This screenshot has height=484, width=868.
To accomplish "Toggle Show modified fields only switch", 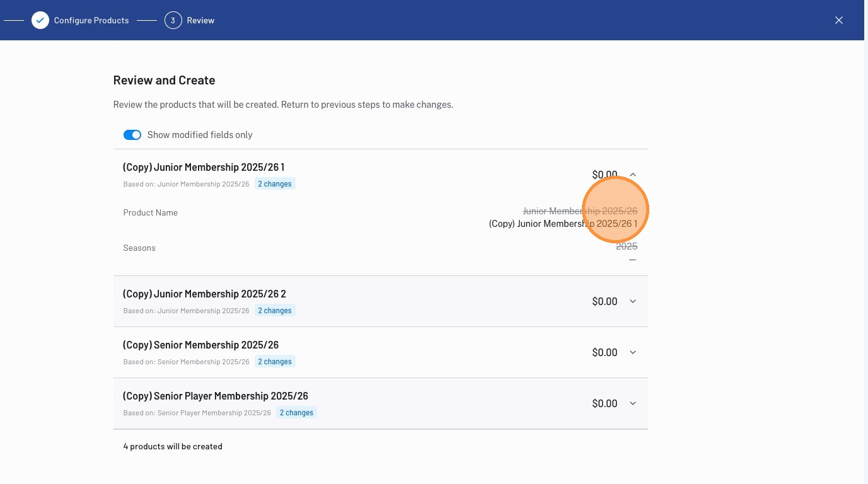I will click(132, 135).
